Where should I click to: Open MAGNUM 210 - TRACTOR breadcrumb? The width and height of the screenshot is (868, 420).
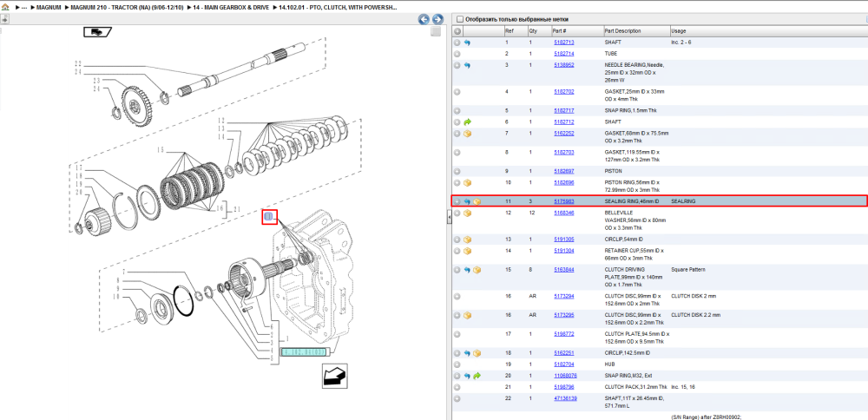click(x=128, y=9)
